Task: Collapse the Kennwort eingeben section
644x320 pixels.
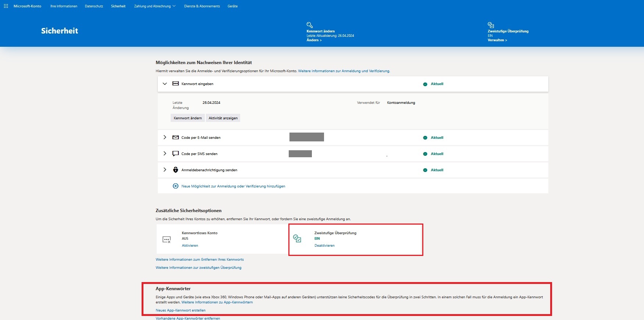Action: [x=165, y=84]
